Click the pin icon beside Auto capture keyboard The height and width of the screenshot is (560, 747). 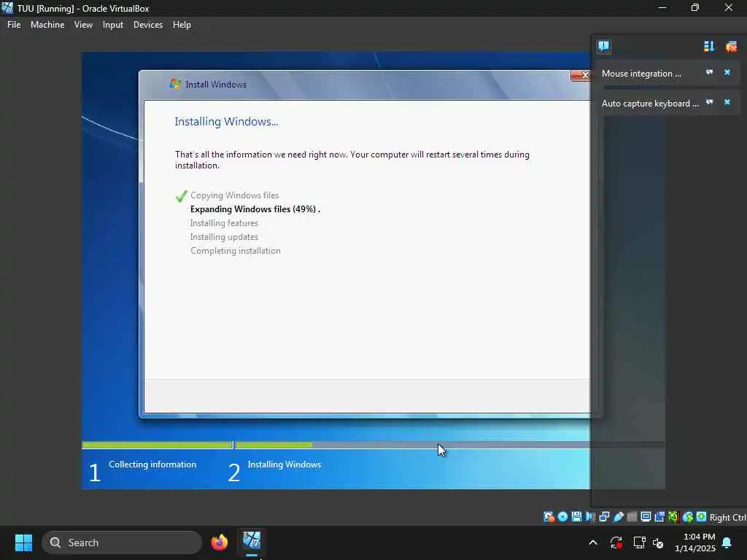[x=709, y=102]
